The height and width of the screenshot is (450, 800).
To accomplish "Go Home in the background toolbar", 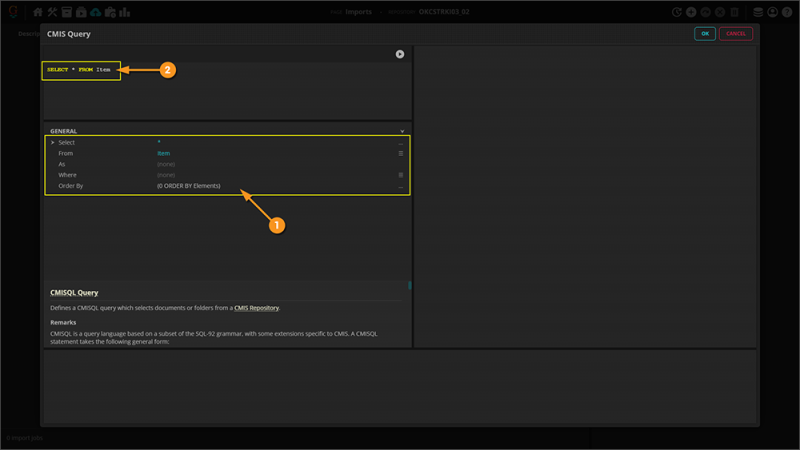I will [x=38, y=12].
